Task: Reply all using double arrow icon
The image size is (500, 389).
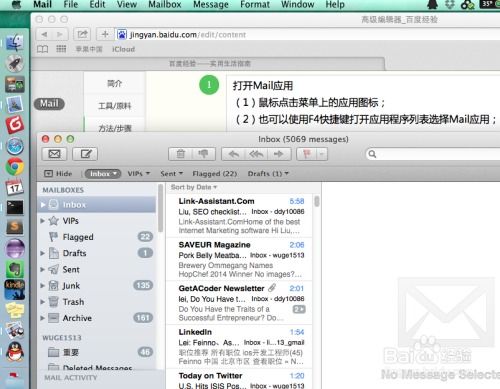Action: coord(256,154)
